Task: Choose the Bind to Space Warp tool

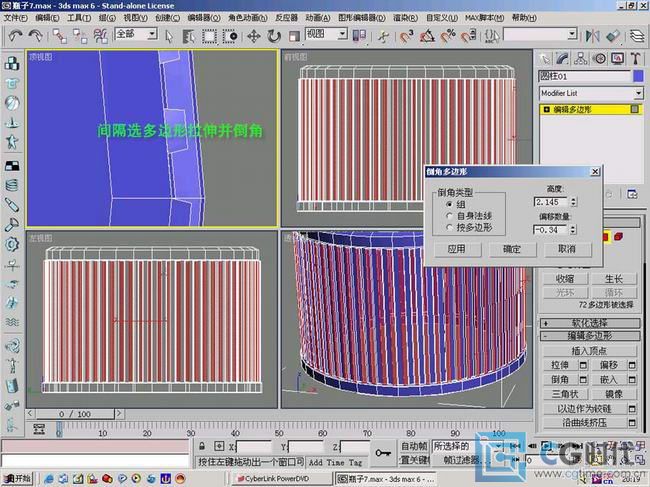Action: point(100,36)
